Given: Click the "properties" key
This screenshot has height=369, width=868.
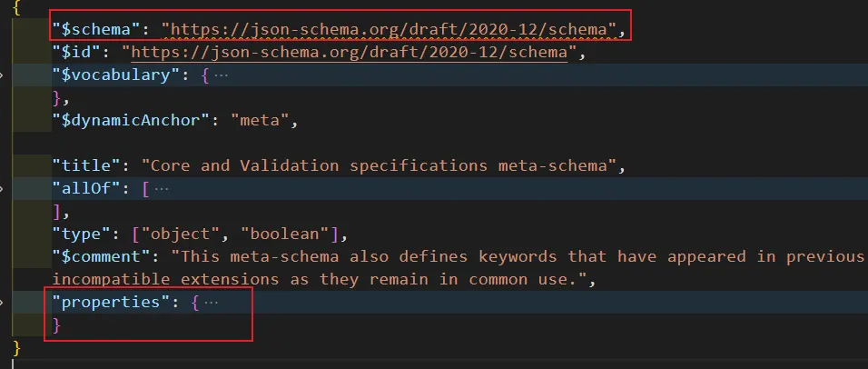Looking at the screenshot, I should pyautogui.click(x=106, y=302).
